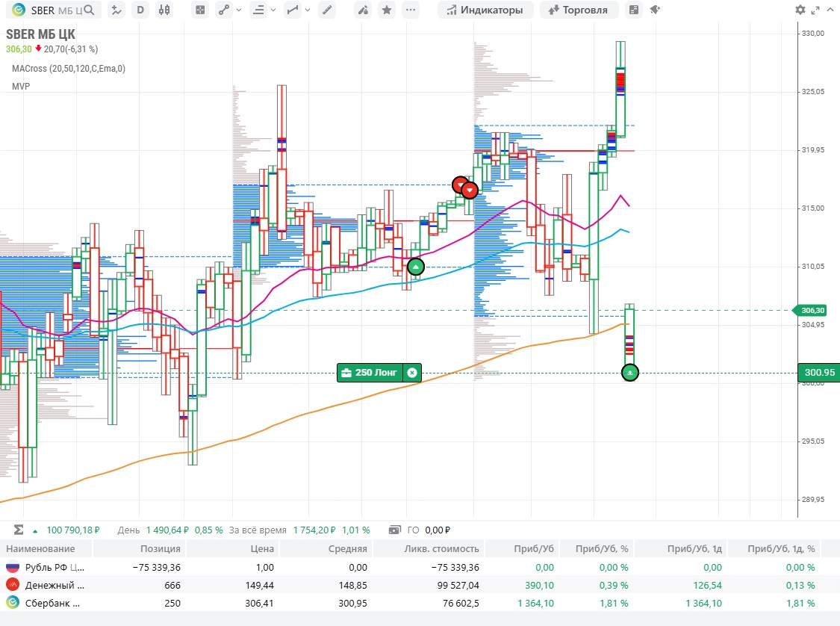This screenshot has height=626, width=840.
Task: Expand the trend line tool dropdown
Action: pos(308,10)
